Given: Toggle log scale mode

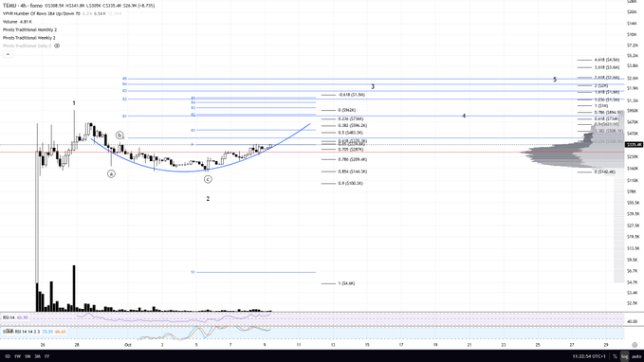Looking at the screenshot, I should coord(624,356).
